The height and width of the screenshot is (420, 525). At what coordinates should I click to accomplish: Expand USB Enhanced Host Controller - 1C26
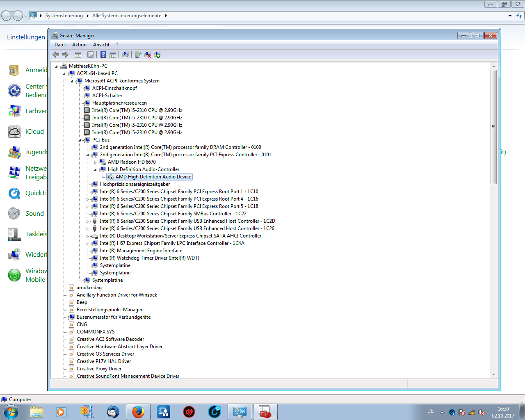[88, 228]
